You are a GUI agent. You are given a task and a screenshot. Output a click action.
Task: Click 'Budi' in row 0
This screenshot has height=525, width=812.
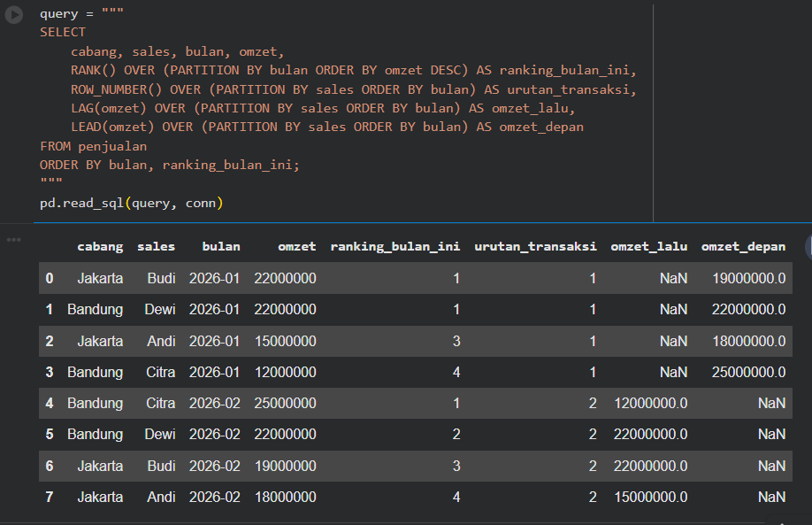tap(161, 278)
